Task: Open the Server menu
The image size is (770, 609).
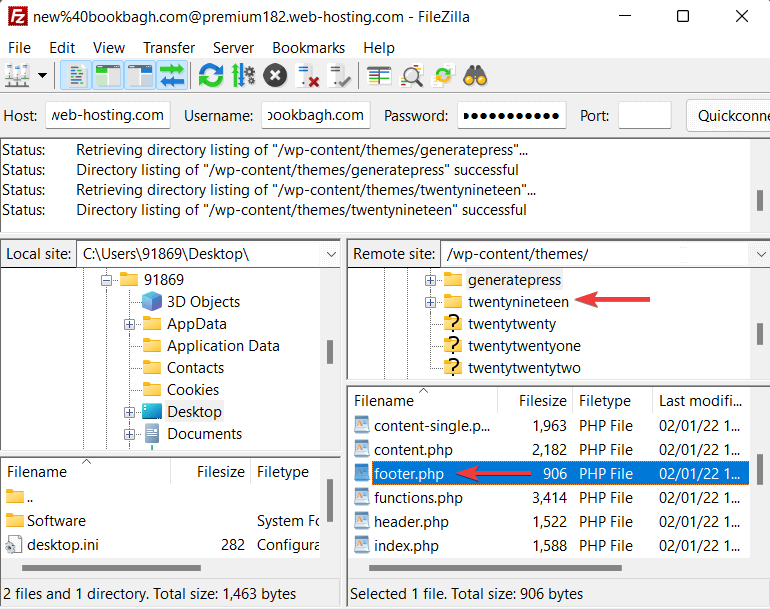Action: click(x=233, y=48)
